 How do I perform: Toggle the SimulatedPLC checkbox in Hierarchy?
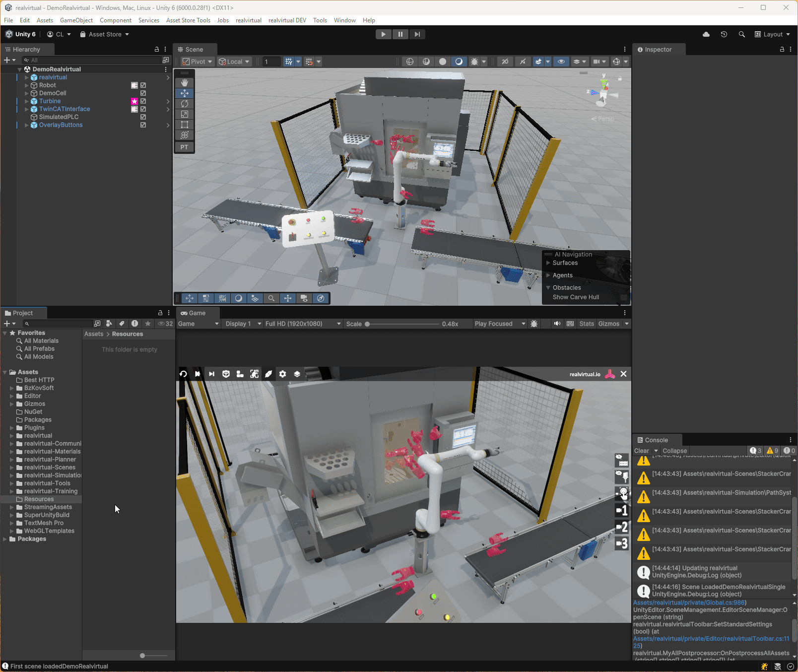(143, 117)
